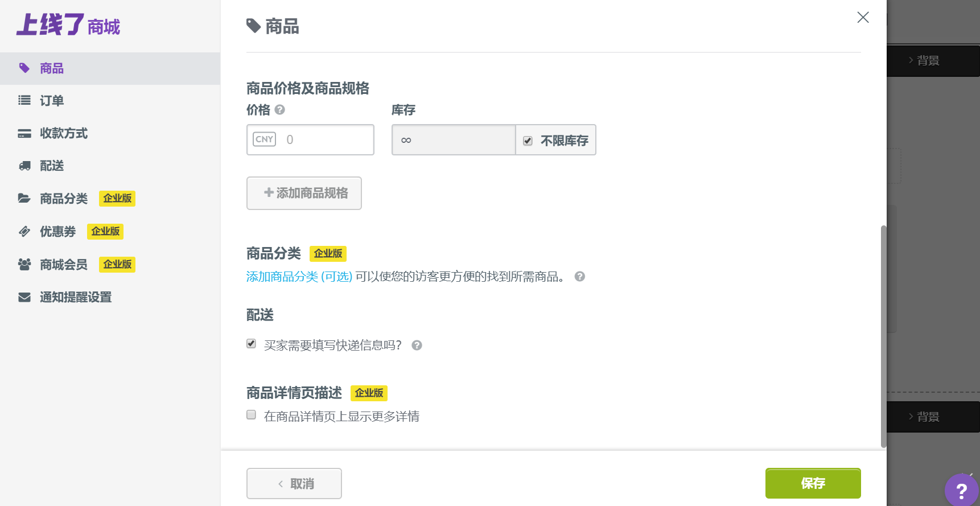Open 配送 via the truck icon
This screenshot has height=506, width=980.
tap(24, 166)
